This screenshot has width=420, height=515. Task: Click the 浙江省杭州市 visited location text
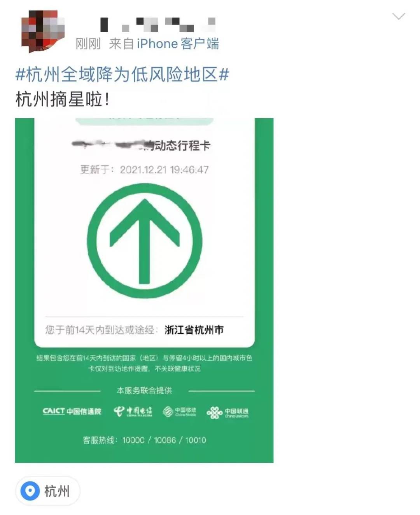[x=194, y=330]
